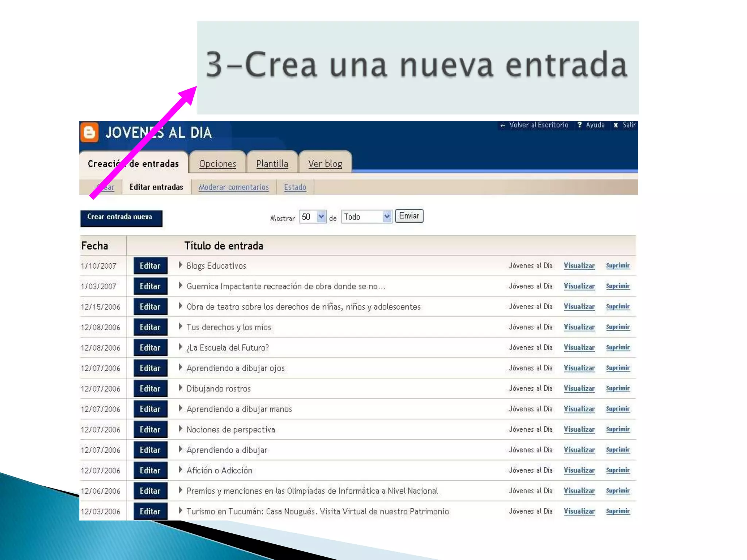This screenshot has height=560, width=747.
Task: Click Editar for Tus derechos y los míos
Action: (x=150, y=327)
